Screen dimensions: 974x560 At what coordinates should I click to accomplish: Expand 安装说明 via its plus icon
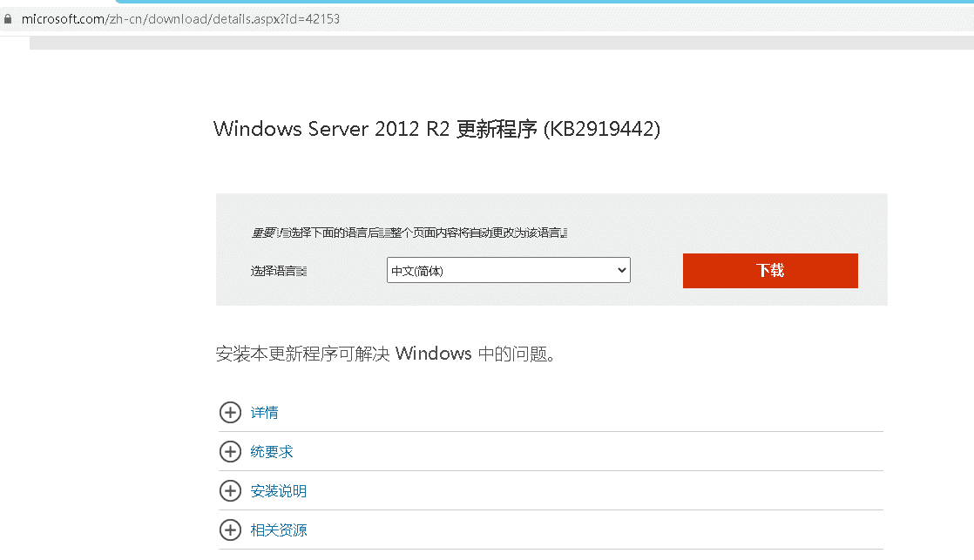[230, 491]
